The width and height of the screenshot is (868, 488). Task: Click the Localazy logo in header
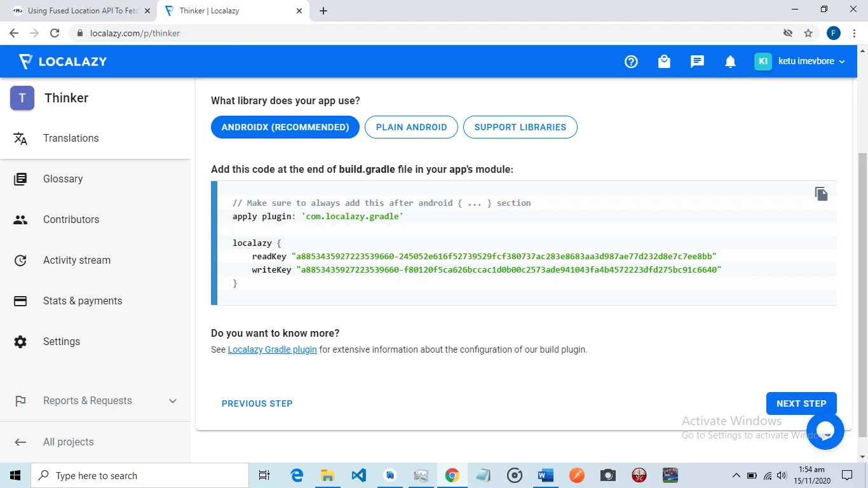pos(62,62)
